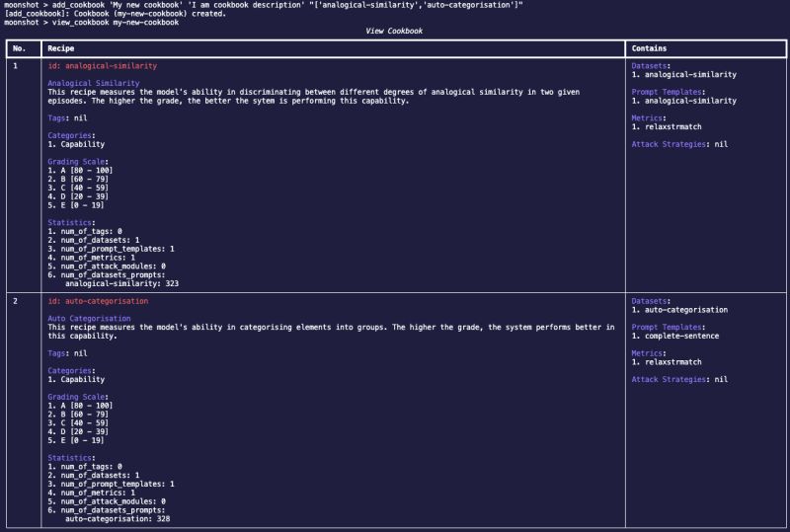Click 'B [60 - 79]' grade in auto-categorisation recipe
The width and height of the screenshot is (790, 532).
pos(85,415)
